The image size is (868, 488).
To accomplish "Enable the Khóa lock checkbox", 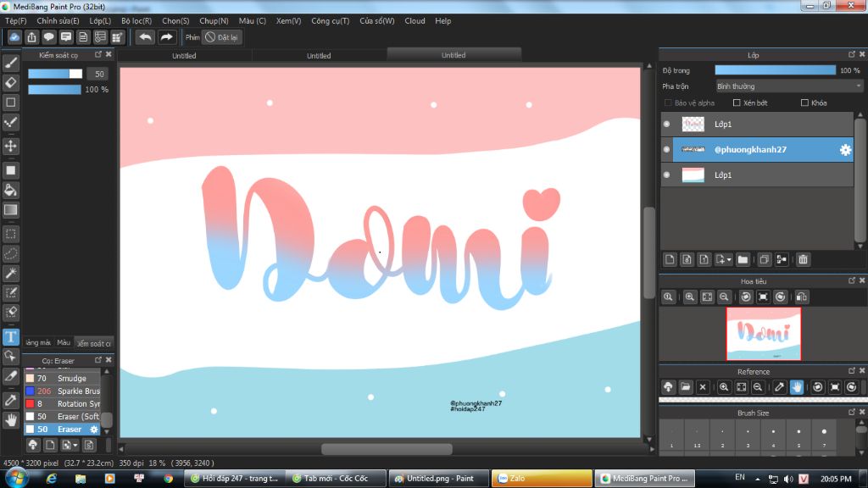I will pos(804,103).
